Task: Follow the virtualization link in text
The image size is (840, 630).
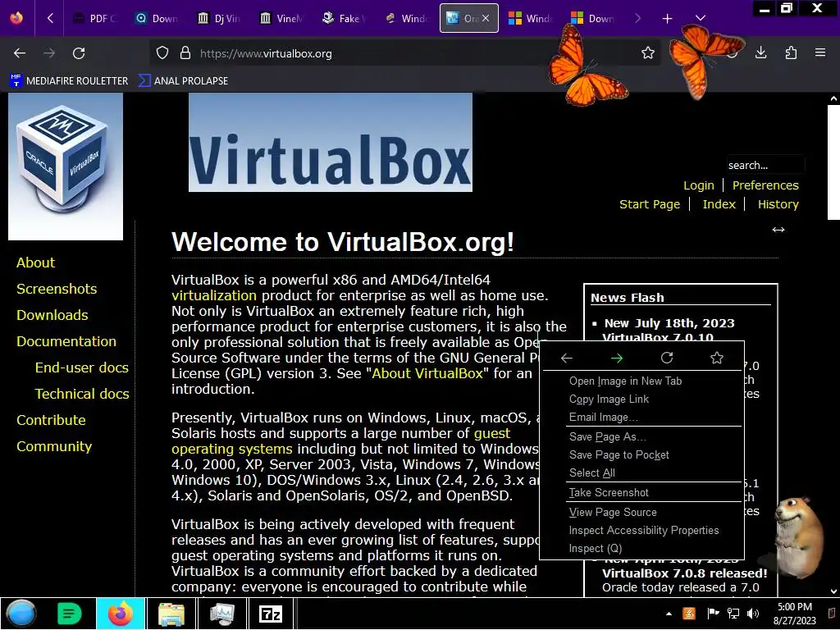Action: (214, 295)
